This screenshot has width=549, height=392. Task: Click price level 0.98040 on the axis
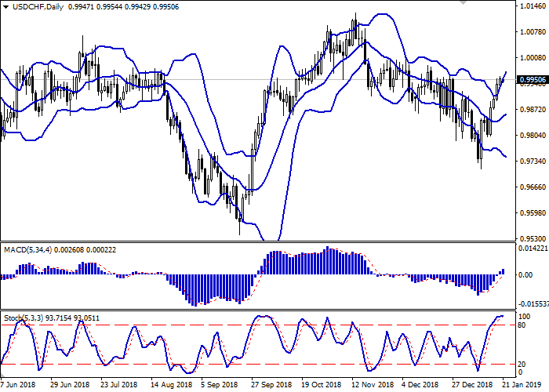[x=533, y=136]
